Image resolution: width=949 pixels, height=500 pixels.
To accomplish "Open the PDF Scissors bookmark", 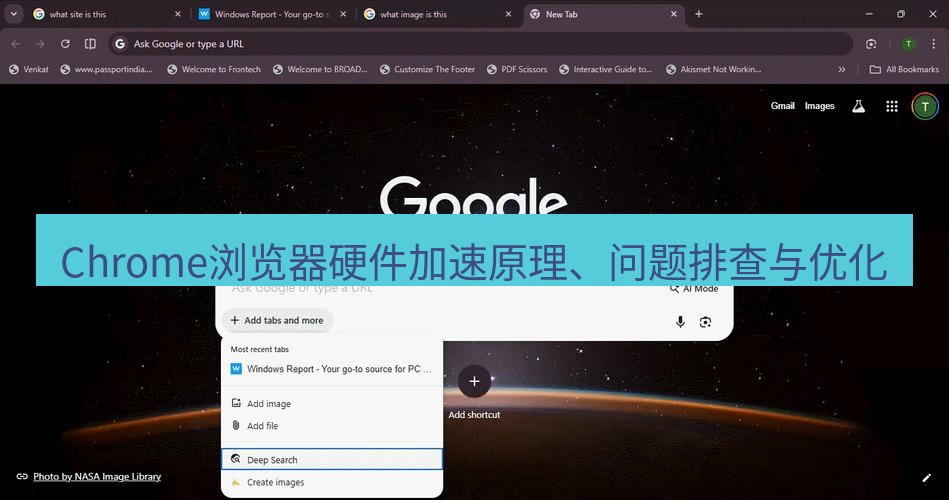I will pos(517,70).
